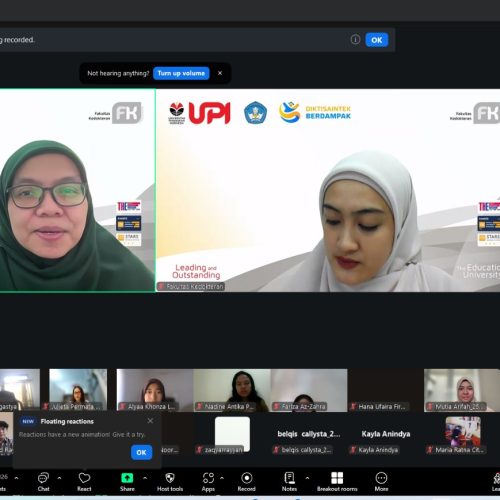This screenshot has width=500, height=500.
Task: Open the Notes tool
Action: (289, 482)
